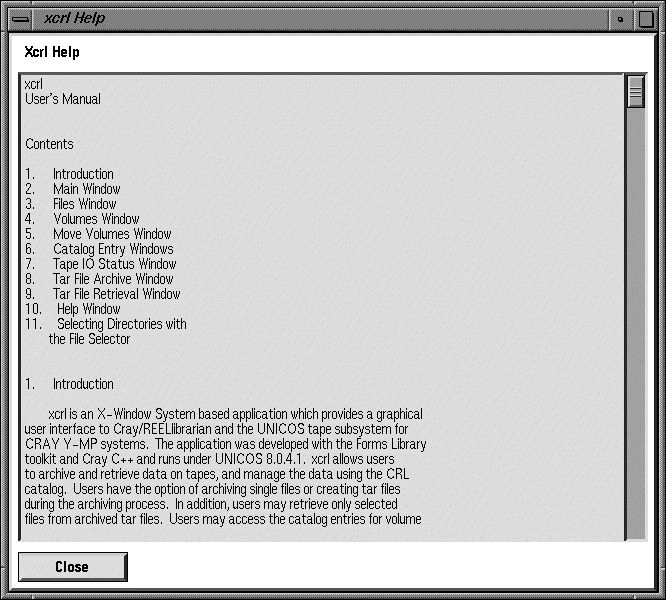Click the Close button

click(73, 567)
